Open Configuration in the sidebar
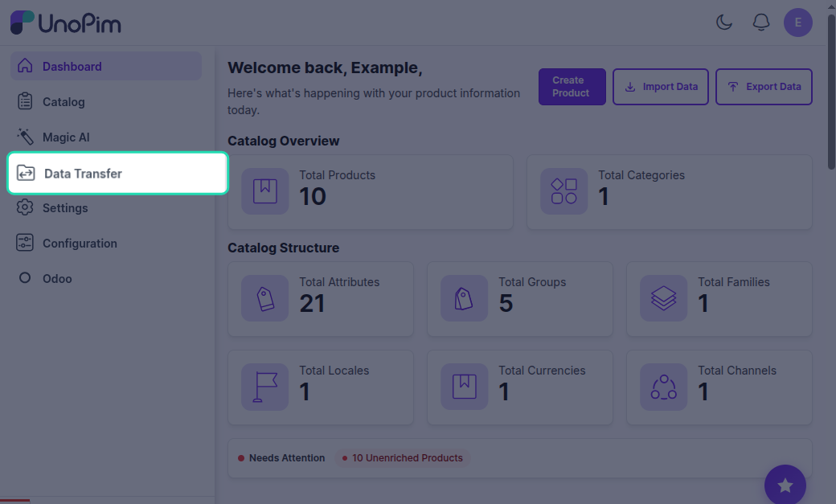The width and height of the screenshot is (836, 504). pos(106,244)
